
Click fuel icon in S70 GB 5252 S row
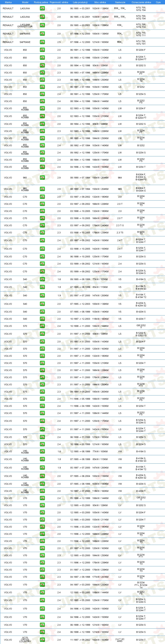coord(42,326)
